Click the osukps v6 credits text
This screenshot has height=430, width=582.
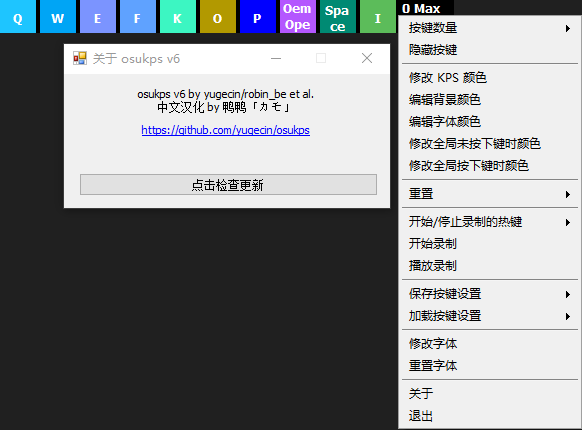(225, 94)
